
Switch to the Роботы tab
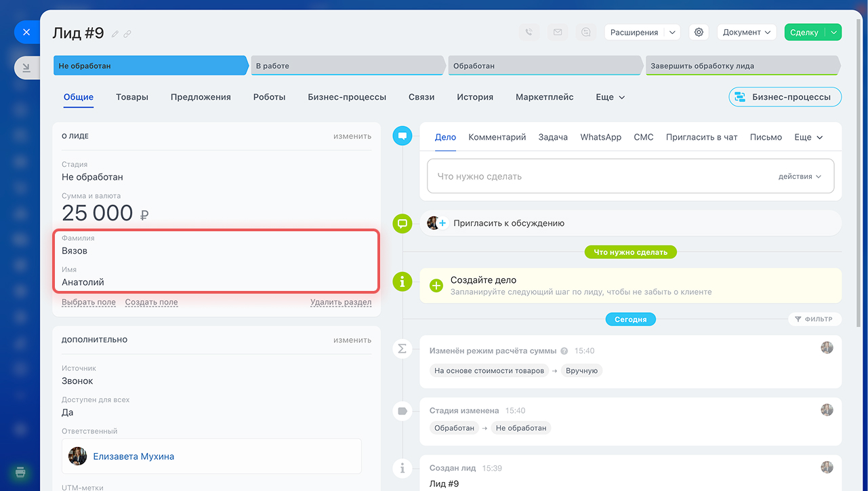[x=270, y=97]
